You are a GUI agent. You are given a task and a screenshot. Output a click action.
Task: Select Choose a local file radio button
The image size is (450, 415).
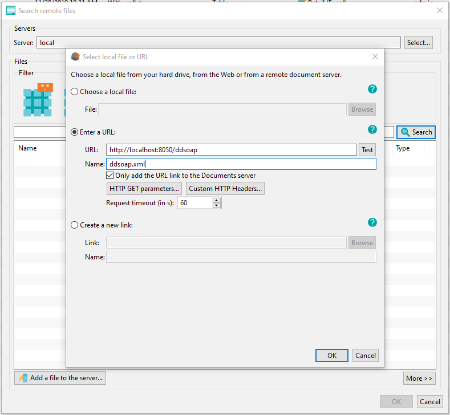pos(74,92)
